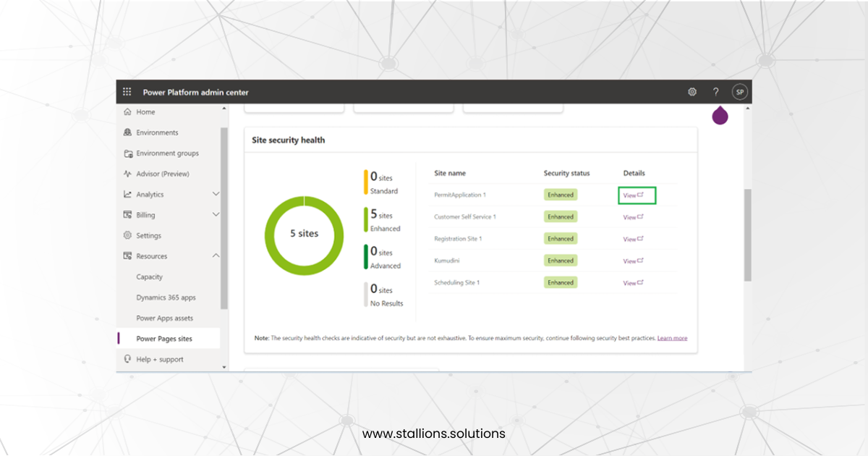Image resolution: width=868 pixels, height=456 pixels.
Task: Click the Help + support headset icon
Action: (x=127, y=359)
